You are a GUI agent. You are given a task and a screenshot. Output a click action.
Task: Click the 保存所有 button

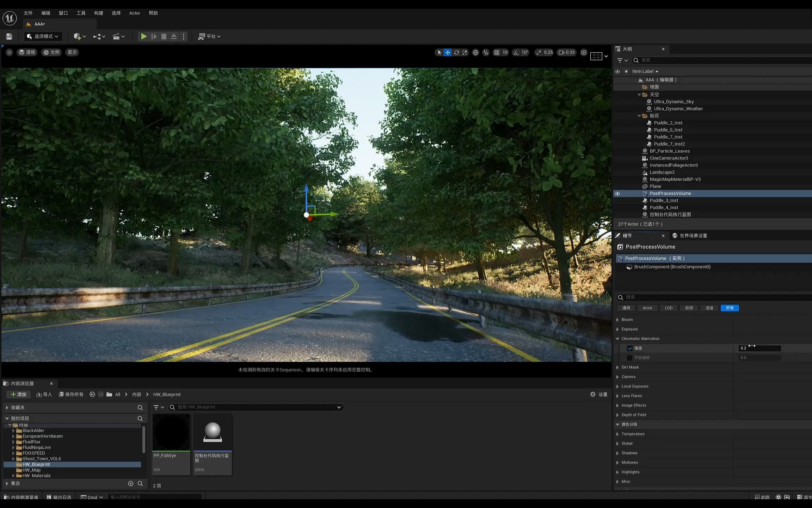(71, 394)
